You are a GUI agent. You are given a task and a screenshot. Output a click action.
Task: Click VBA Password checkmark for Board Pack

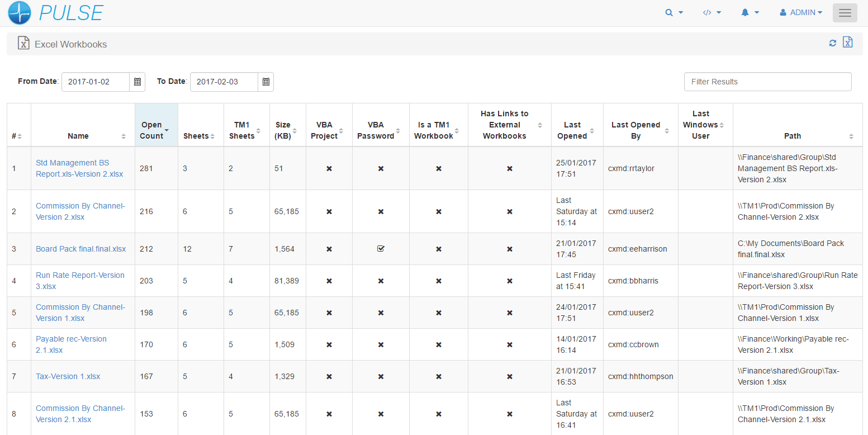click(381, 249)
